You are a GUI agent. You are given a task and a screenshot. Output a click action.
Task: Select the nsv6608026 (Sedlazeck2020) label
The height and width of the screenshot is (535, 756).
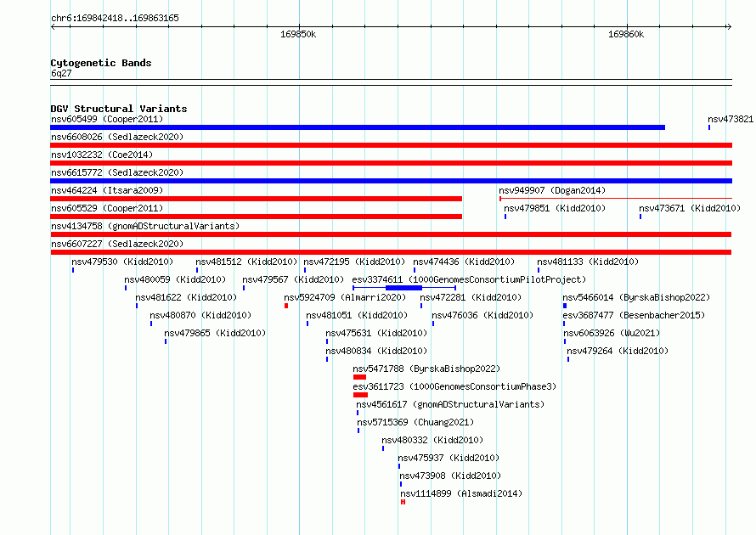coord(117,137)
